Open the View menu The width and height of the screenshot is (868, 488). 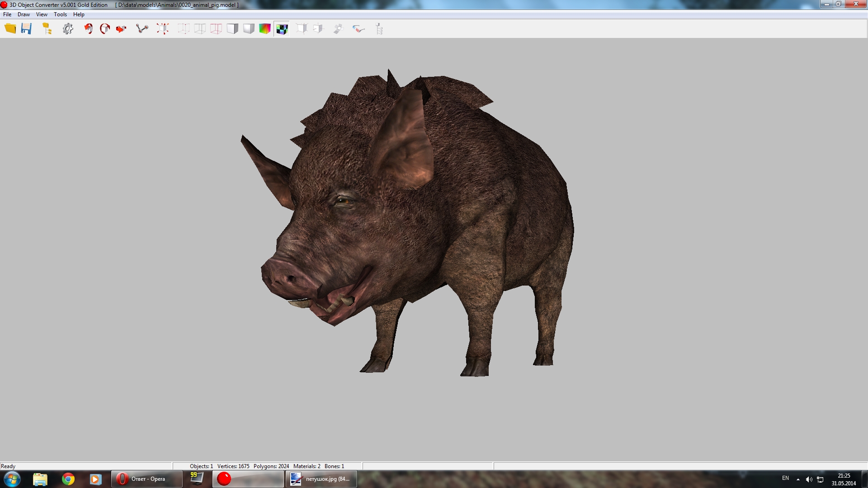point(42,14)
